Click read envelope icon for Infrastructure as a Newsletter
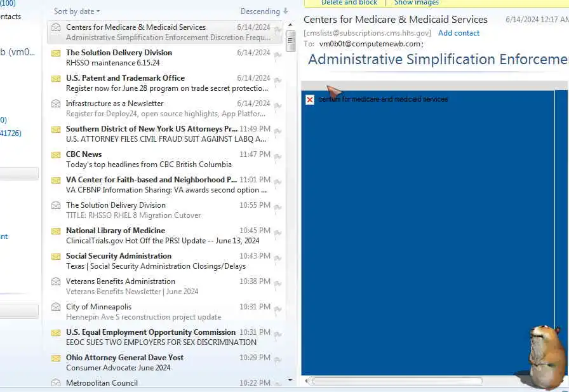The height and width of the screenshot is (392, 569). tap(56, 104)
